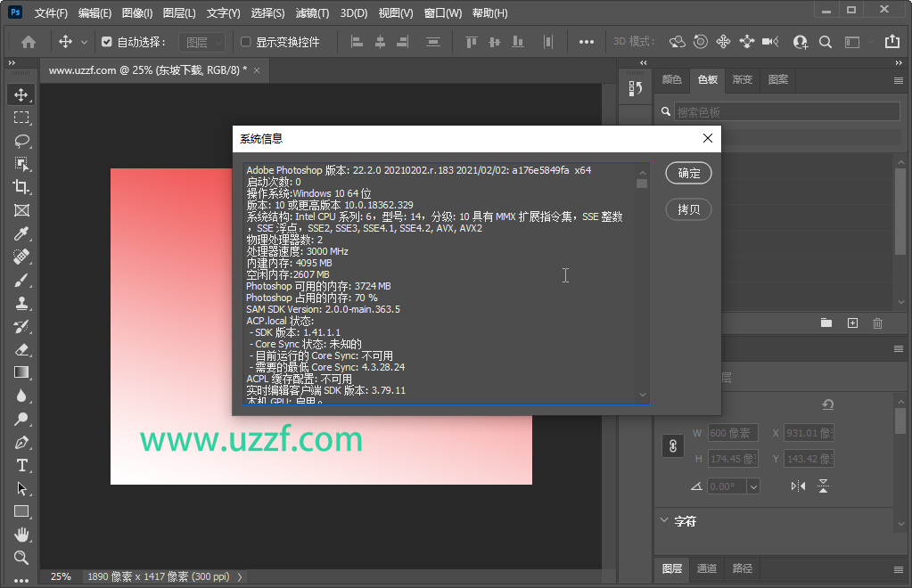Open the Home screen icon
The width and height of the screenshot is (912, 588).
[x=28, y=42]
